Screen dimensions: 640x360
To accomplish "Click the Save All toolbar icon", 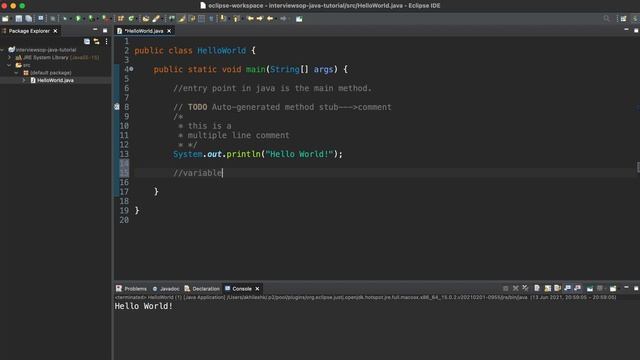I will tap(29, 19).
